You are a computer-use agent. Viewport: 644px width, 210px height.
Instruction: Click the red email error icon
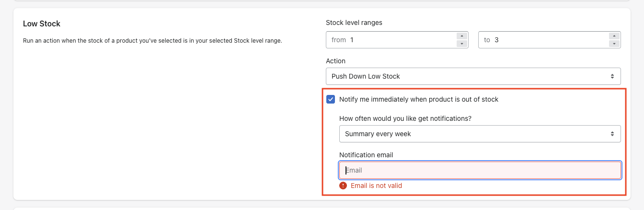pyautogui.click(x=343, y=186)
